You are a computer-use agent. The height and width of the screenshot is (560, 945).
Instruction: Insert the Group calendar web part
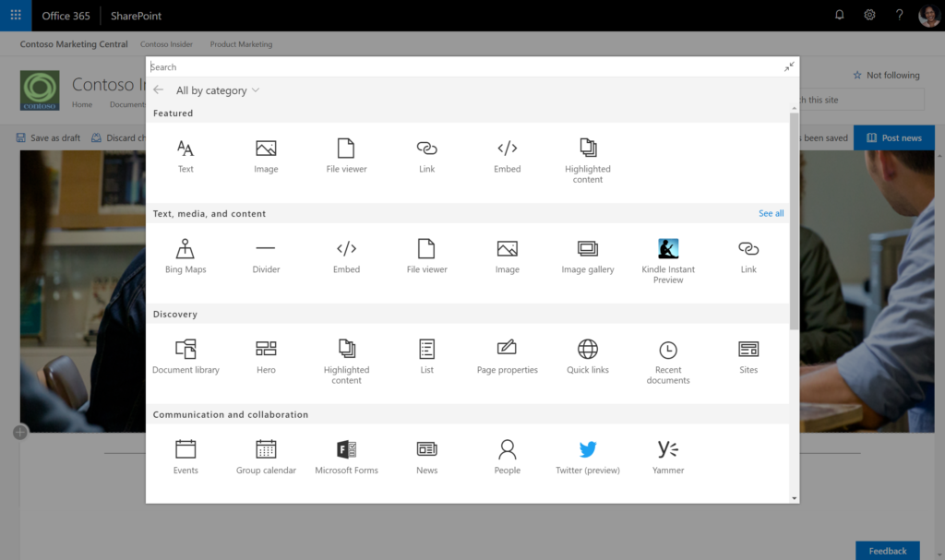tap(266, 458)
